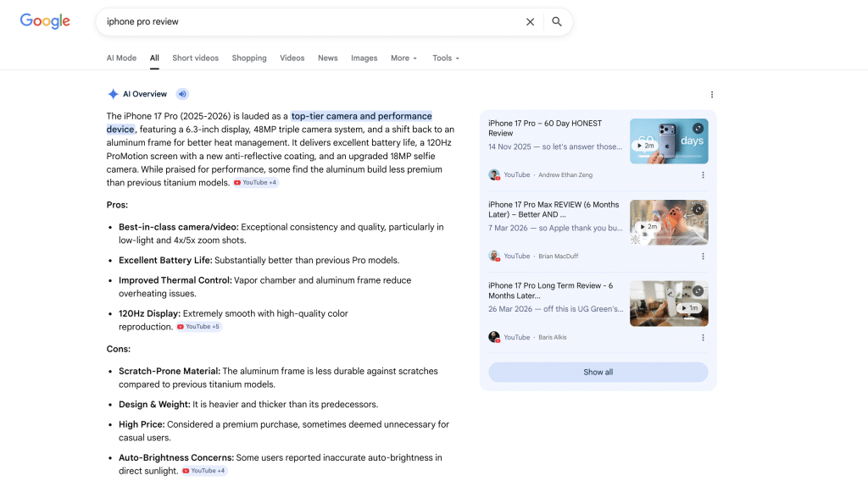Go to the Images tab
The width and height of the screenshot is (868, 481).
click(364, 58)
